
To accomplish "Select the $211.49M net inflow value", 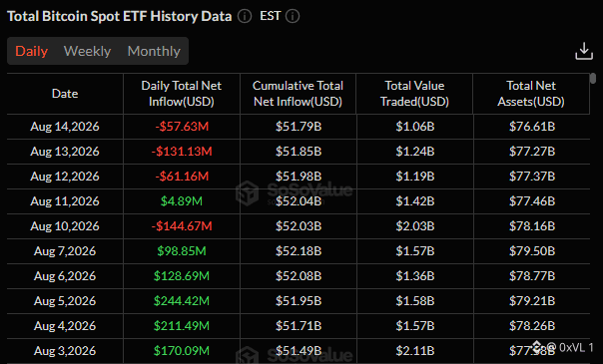I will tap(182, 326).
